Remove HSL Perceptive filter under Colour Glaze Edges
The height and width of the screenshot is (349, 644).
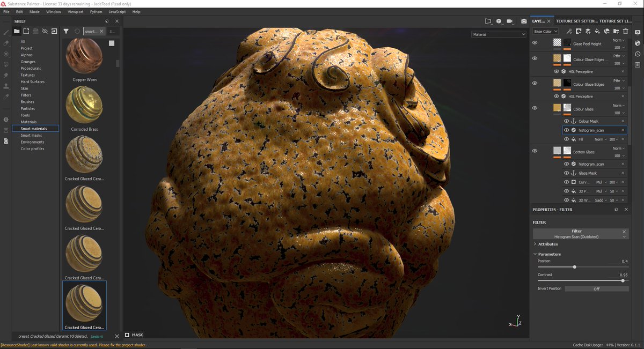623,96
